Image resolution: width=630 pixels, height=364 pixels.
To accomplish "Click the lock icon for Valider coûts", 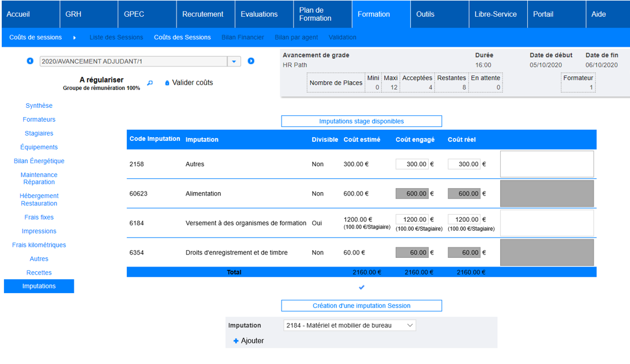I will click(x=167, y=83).
